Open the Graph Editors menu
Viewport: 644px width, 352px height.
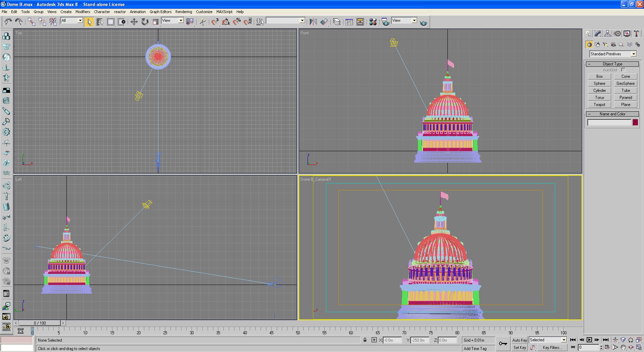pyautogui.click(x=160, y=12)
